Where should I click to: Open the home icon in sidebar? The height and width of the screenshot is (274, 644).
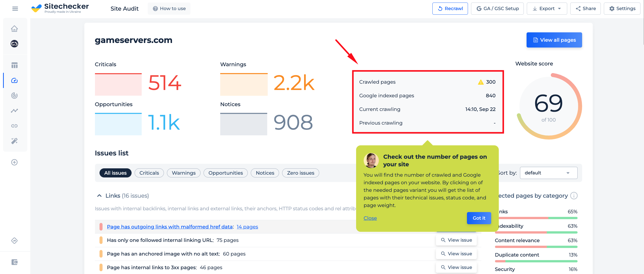(x=14, y=29)
